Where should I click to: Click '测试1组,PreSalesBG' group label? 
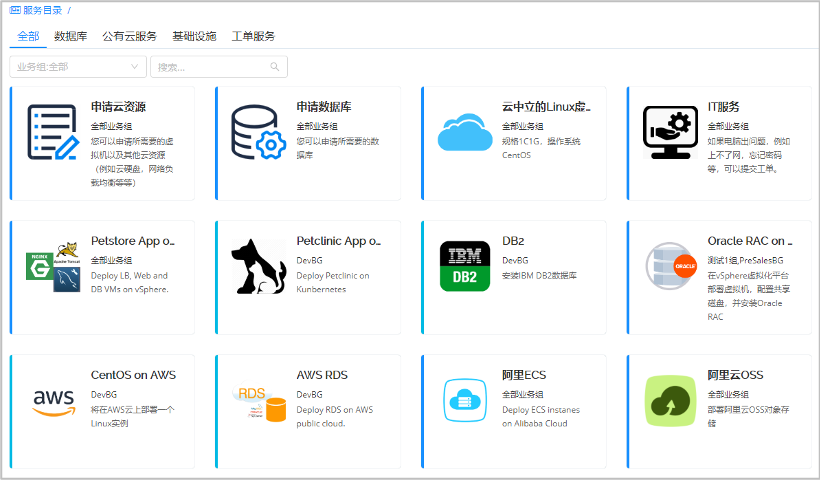pyautogui.click(x=745, y=260)
